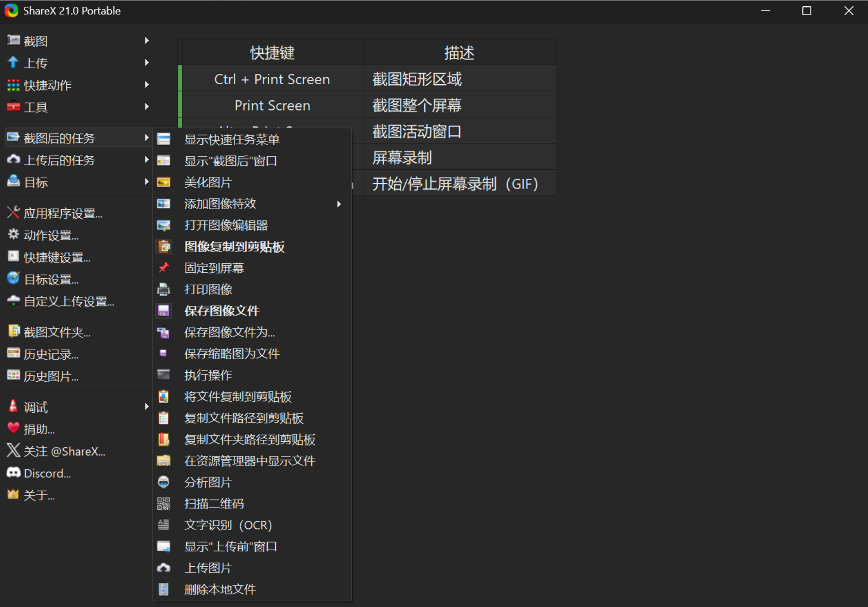Expand the 添加图像特效 submenu arrow
Viewport: 868px width, 607px height.
click(339, 204)
